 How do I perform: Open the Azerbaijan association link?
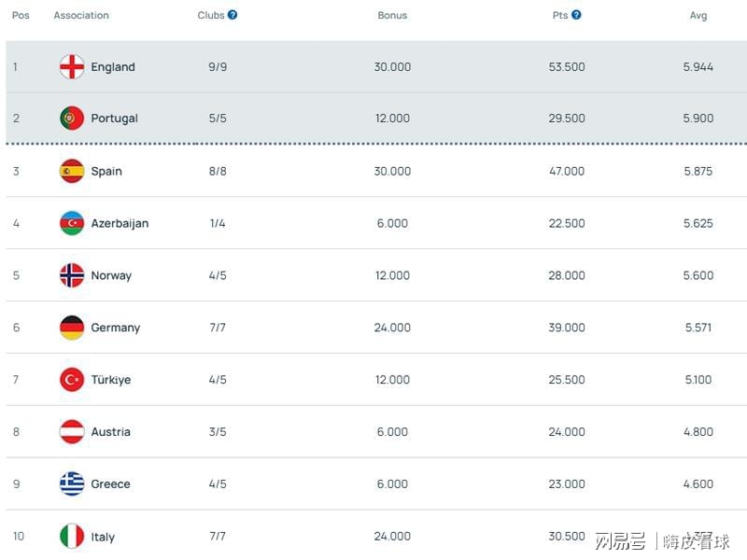point(120,223)
